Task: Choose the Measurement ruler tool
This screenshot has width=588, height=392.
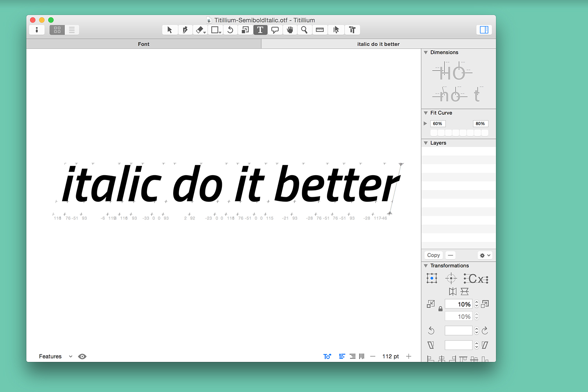Action: [320, 30]
